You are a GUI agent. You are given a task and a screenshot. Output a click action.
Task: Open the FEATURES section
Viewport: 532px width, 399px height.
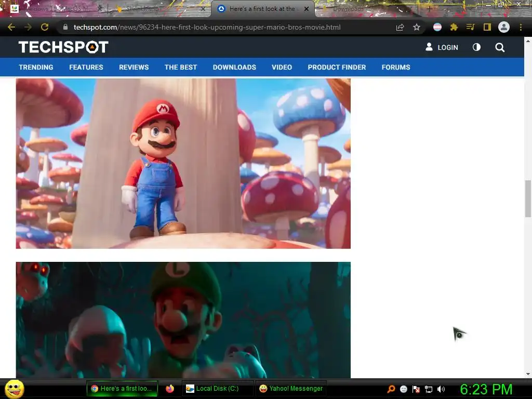(86, 67)
